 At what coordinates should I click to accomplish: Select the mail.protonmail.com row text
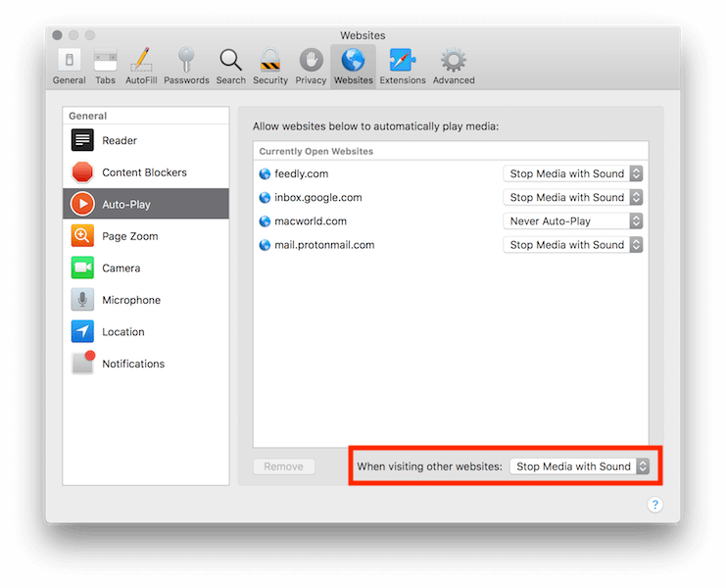point(324,245)
